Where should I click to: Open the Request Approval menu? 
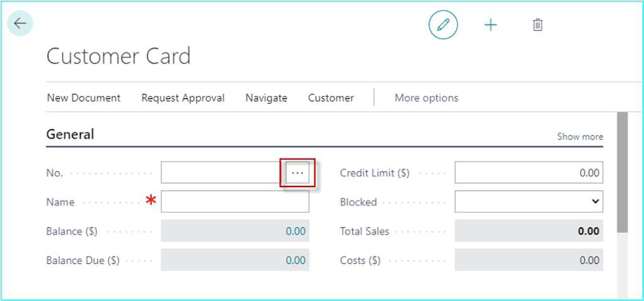(x=183, y=98)
